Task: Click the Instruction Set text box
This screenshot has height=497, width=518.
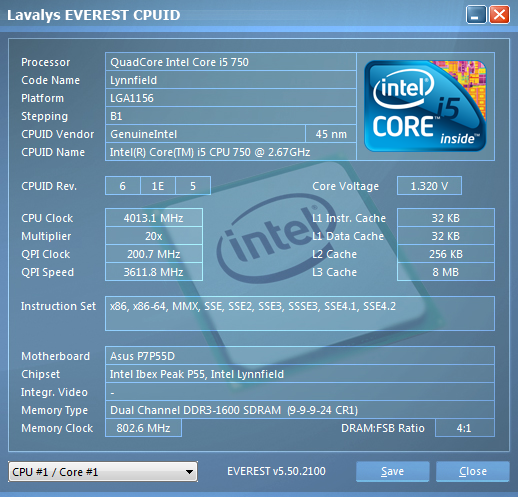Action: 300,313
